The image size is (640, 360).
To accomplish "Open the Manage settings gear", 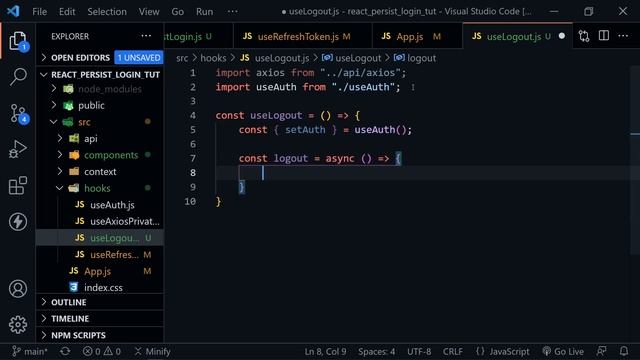I will tap(18, 324).
